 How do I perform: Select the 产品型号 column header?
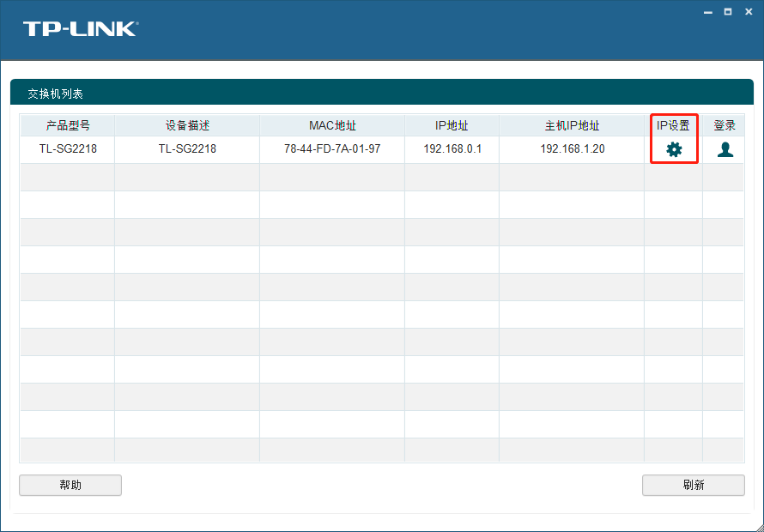[67, 125]
